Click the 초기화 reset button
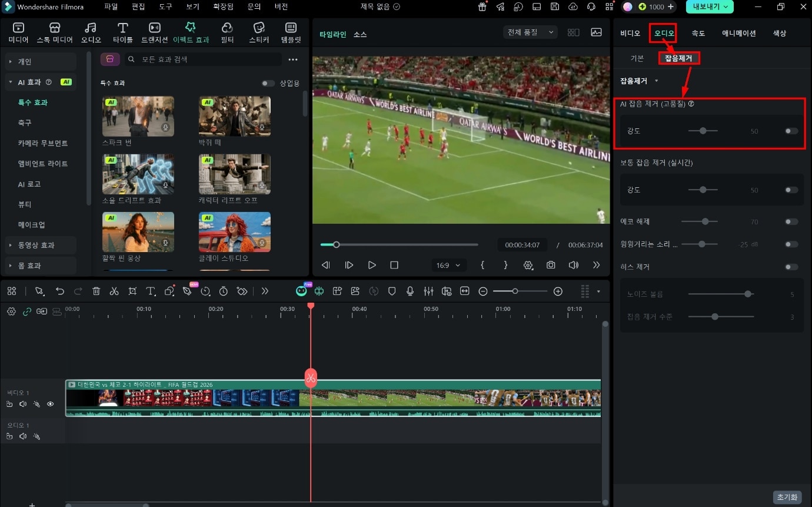 point(787,497)
